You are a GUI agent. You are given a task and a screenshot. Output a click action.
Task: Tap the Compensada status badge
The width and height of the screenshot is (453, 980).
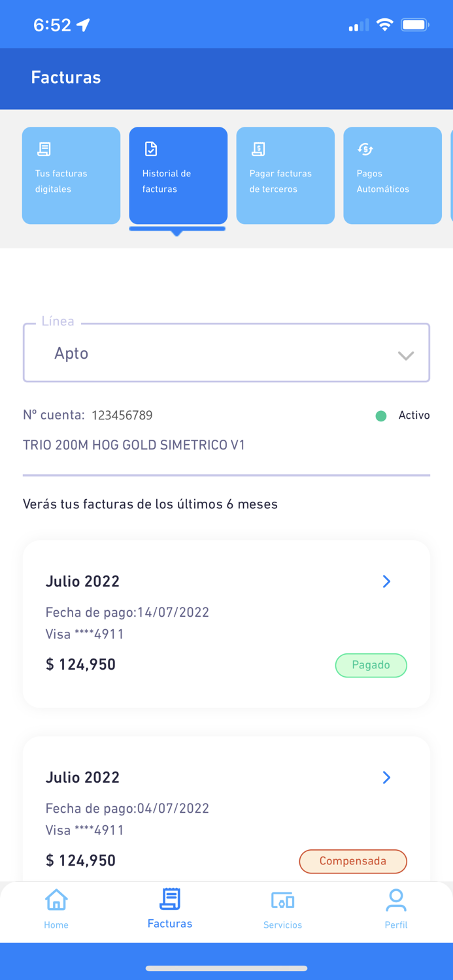click(x=353, y=861)
